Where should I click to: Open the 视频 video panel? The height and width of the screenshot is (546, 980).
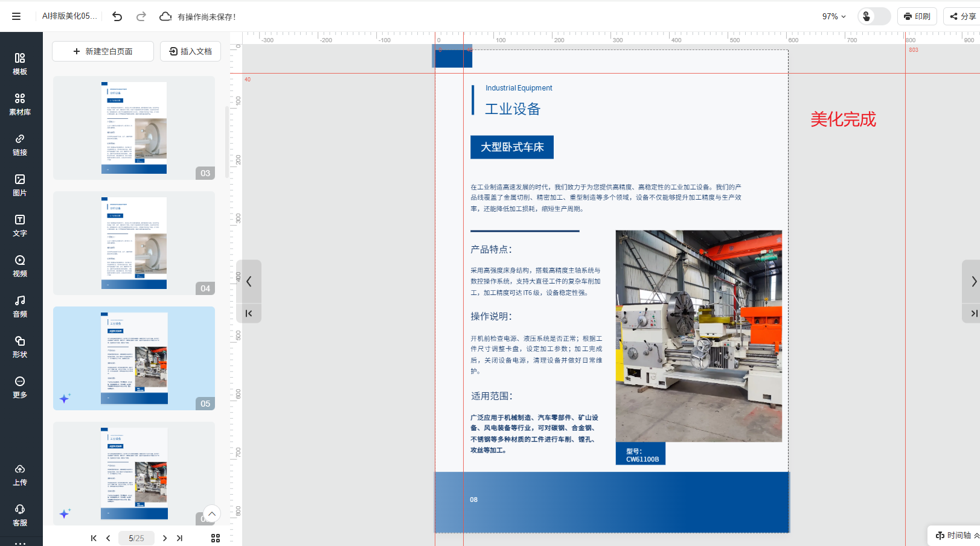click(20, 266)
